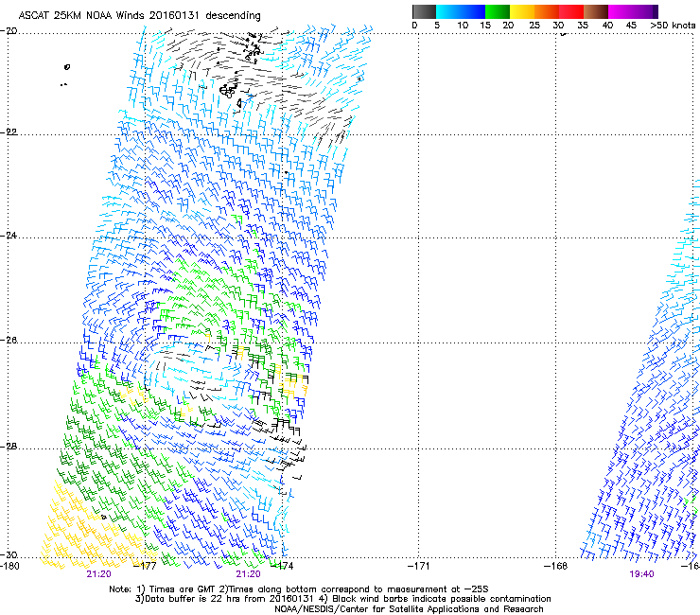Click the -171 longitude axis label

419,566
